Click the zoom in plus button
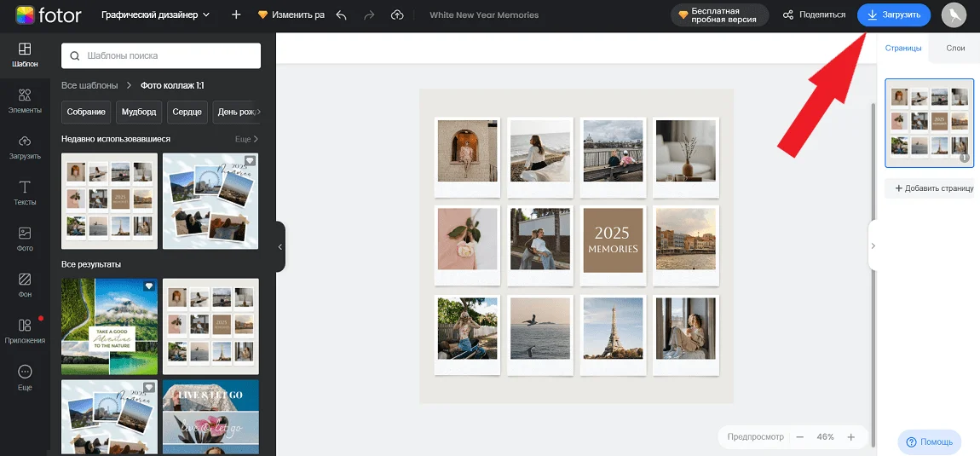This screenshot has height=456, width=980. pos(850,437)
